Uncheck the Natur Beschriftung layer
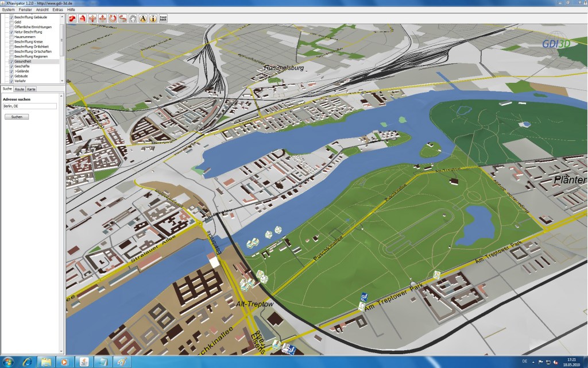The width and height of the screenshot is (588, 368). click(11, 32)
